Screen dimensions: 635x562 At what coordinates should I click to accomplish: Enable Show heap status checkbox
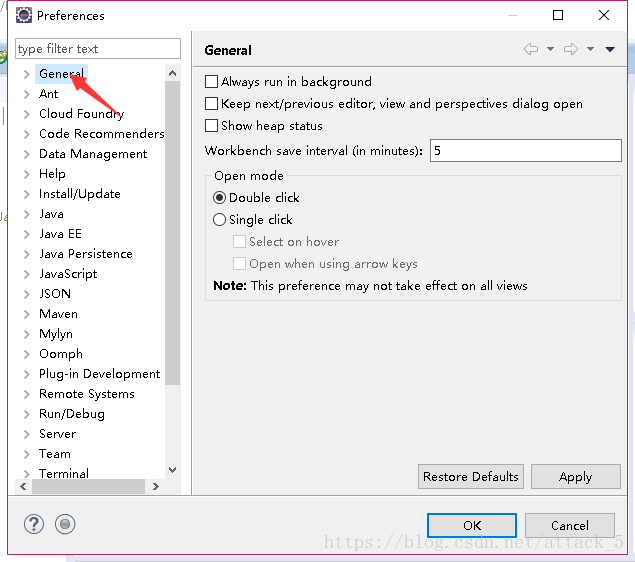point(211,126)
